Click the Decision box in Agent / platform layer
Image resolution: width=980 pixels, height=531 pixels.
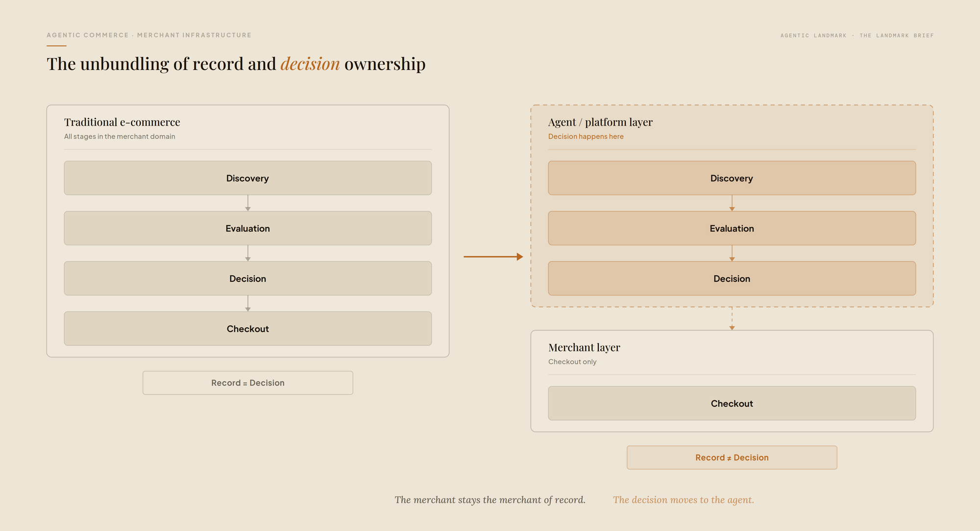point(732,278)
